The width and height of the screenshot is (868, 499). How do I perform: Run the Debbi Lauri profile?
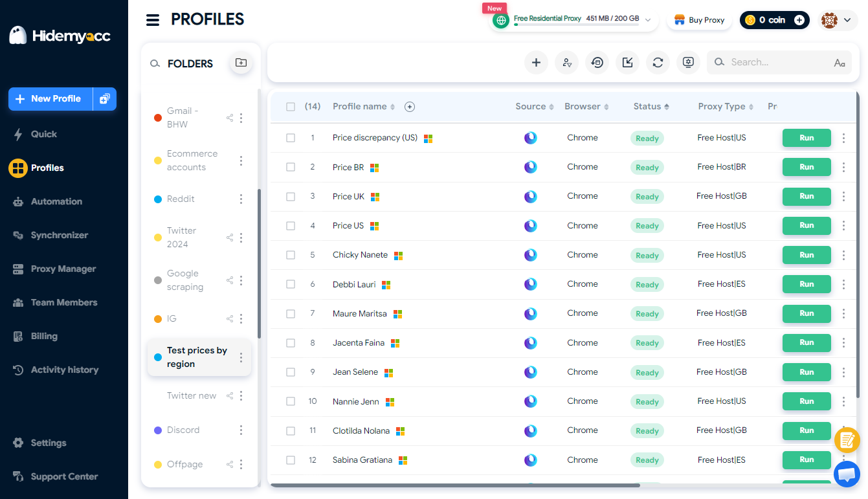click(807, 284)
